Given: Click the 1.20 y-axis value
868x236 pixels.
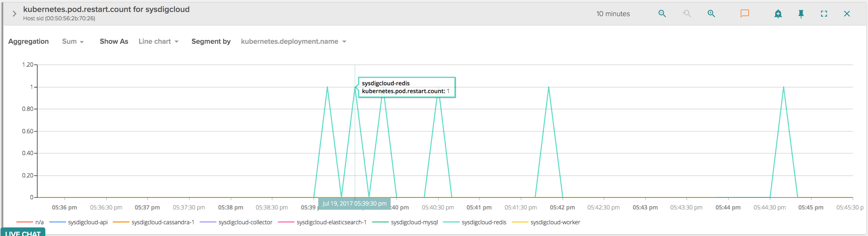Looking at the screenshot, I should (x=28, y=65).
